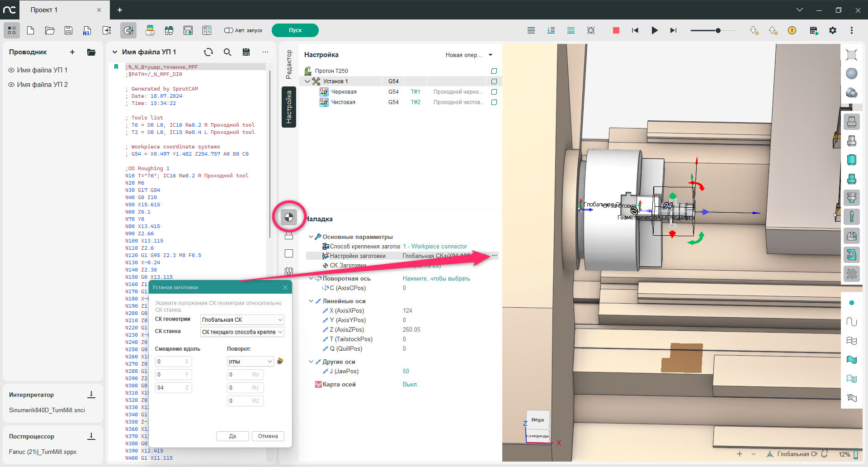Check the box for Черновая operation

pyautogui.click(x=494, y=92)
